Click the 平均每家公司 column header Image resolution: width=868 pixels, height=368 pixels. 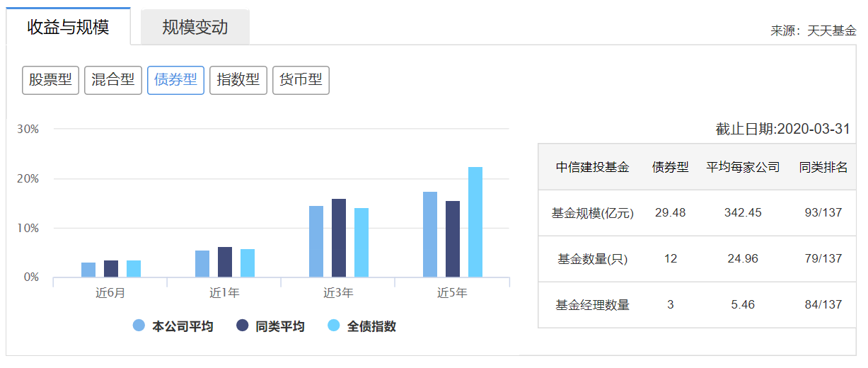(743, 168)
